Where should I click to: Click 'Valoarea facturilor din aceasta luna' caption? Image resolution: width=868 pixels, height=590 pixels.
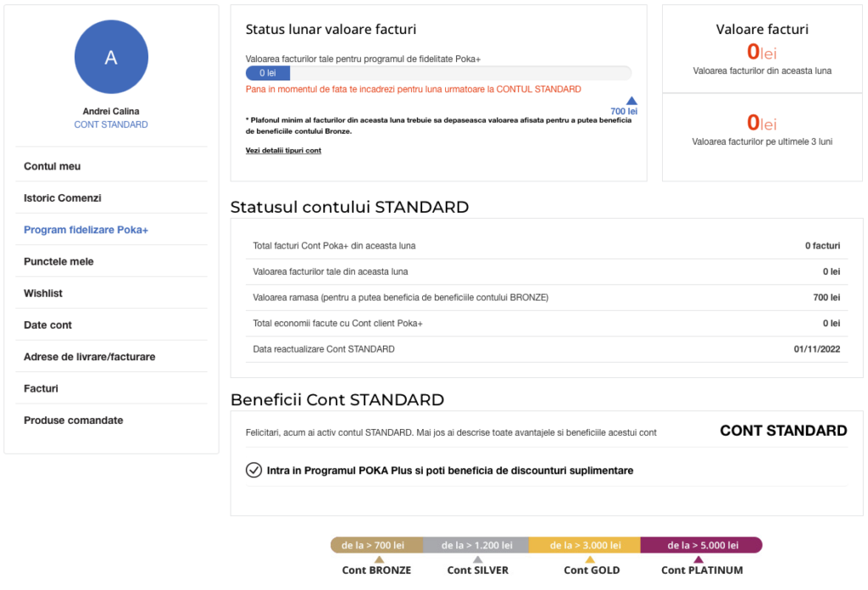(762, 71)
